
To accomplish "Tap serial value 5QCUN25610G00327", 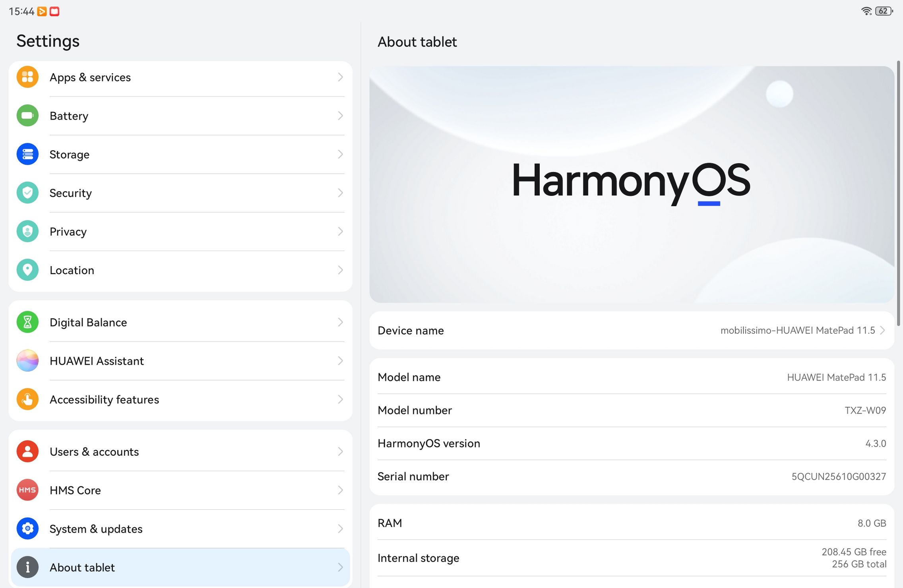I will [x=839, y=476].
